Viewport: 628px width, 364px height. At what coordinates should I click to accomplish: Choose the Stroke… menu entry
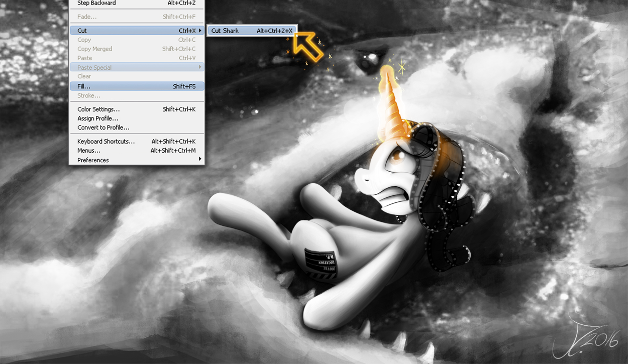(x=137, y=95)
